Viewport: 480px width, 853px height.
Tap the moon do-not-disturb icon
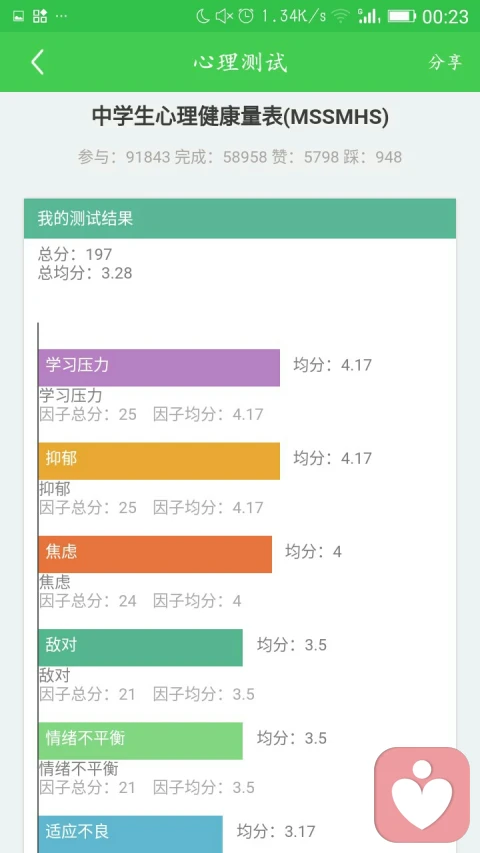coord(202,16)
